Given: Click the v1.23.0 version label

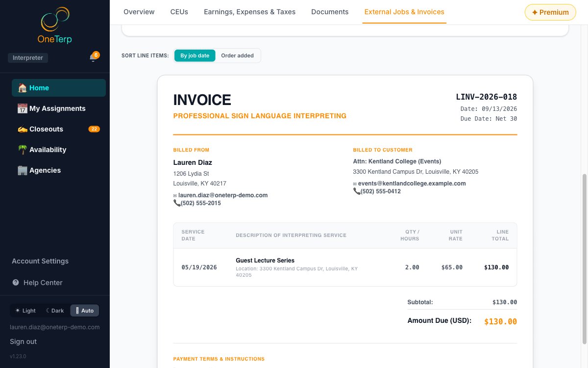Looking at the screenshot, I should [x=18, y=356].
